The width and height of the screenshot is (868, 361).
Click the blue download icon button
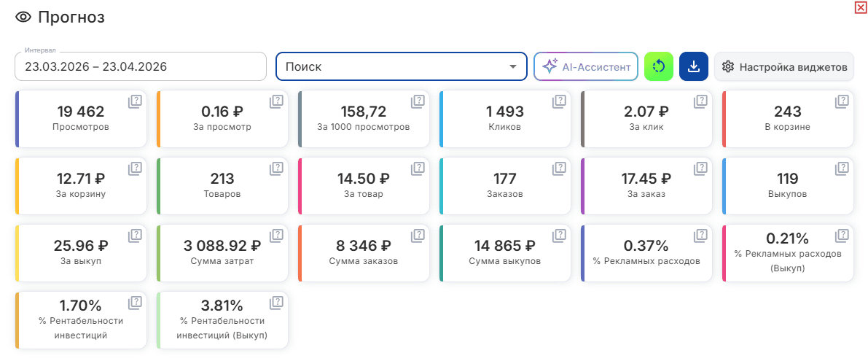[x=694, y=66]
